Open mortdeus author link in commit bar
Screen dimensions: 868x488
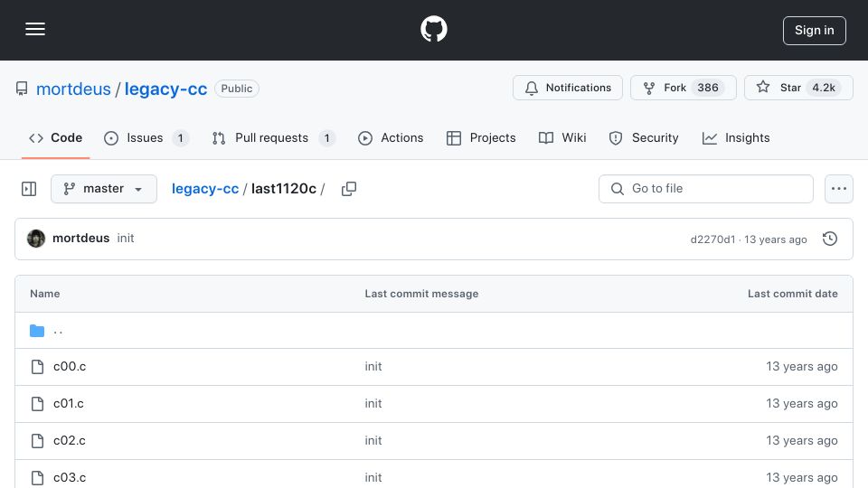[x=80, y=238]
